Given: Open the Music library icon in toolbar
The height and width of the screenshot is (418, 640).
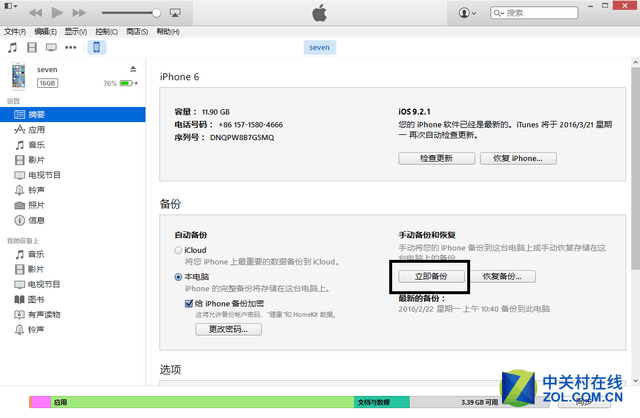Looking at the screenshot, I should point(13,47).
